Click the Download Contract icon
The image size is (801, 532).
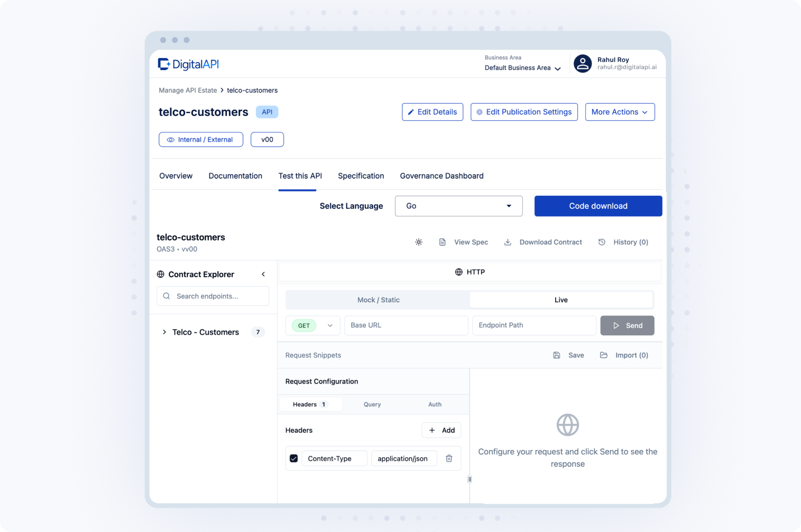(508, 242)
